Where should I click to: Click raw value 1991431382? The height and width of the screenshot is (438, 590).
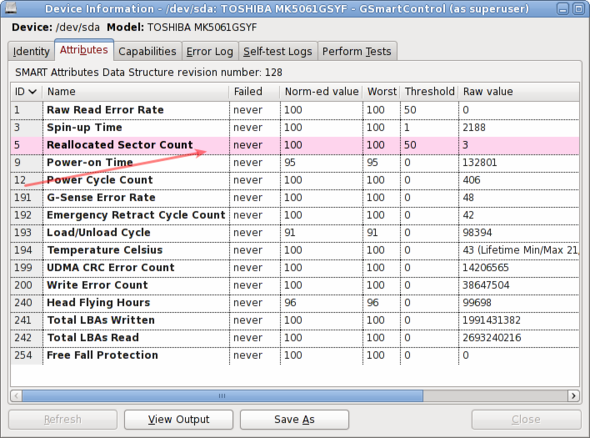click(491, 320)
